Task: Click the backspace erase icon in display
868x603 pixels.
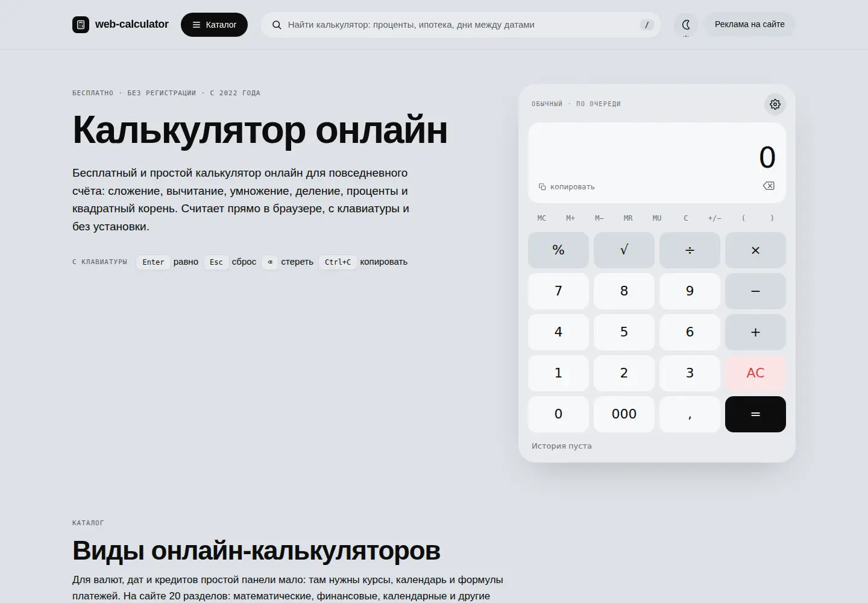Action: point(769,186)
